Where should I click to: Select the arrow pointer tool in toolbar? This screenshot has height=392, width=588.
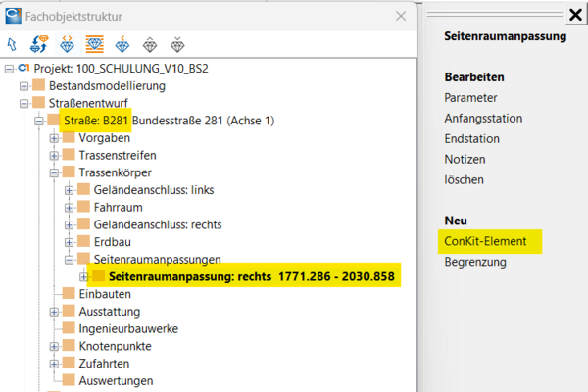pos(12,45)
